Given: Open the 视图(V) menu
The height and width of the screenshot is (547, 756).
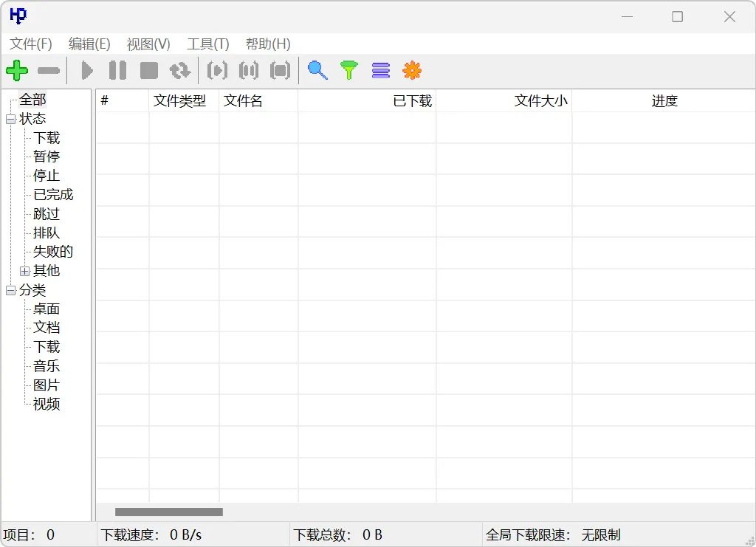Looking at the screenshot, I should coord(147,44).
